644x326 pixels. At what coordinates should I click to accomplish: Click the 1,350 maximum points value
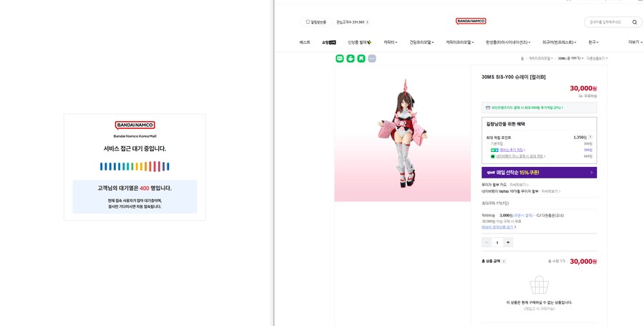pos(580,138)
